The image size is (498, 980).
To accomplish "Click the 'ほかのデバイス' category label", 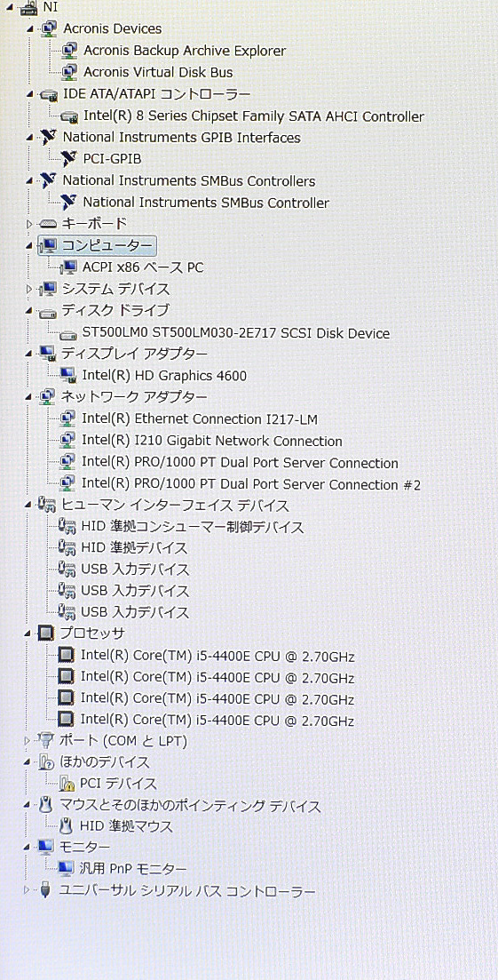I will coord(104,762).
